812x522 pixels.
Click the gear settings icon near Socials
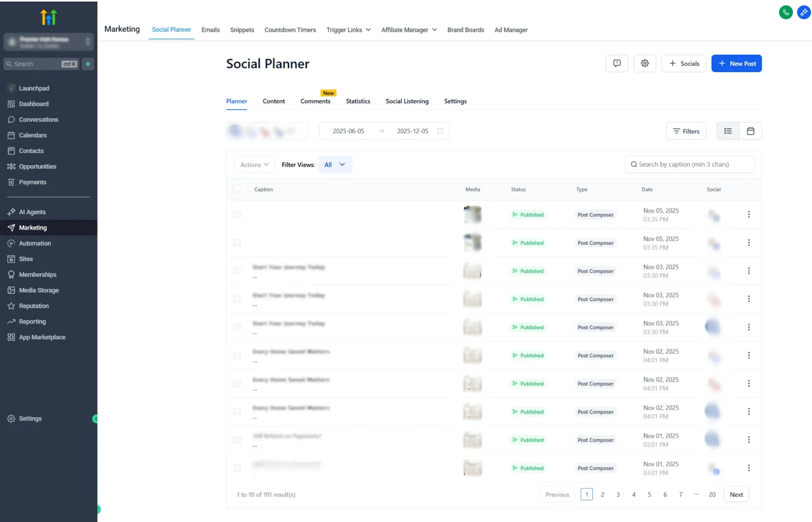[645, 63]
